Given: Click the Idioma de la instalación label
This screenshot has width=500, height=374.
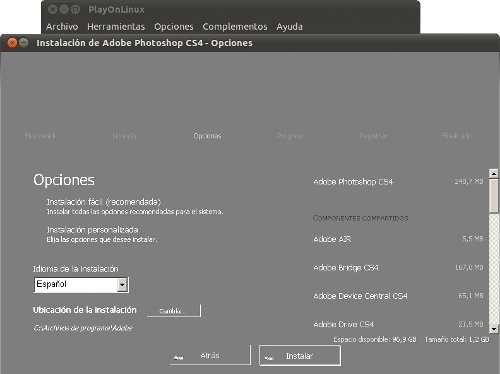Looking at the screenshot, I should 76,269.
